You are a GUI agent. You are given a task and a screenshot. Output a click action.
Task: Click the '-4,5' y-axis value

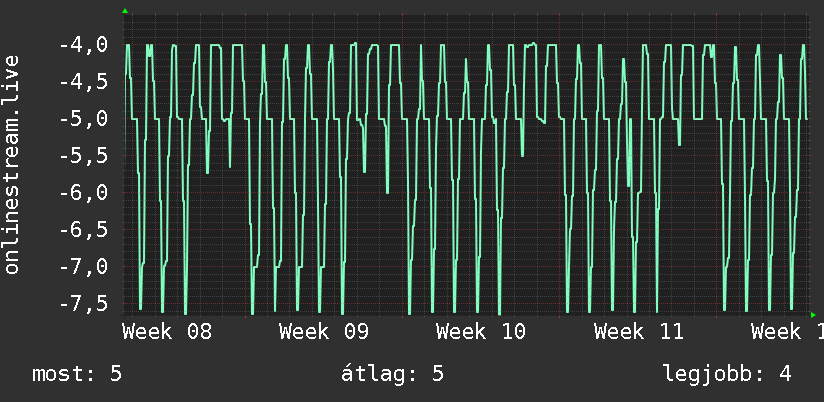(x=83, y=82)
